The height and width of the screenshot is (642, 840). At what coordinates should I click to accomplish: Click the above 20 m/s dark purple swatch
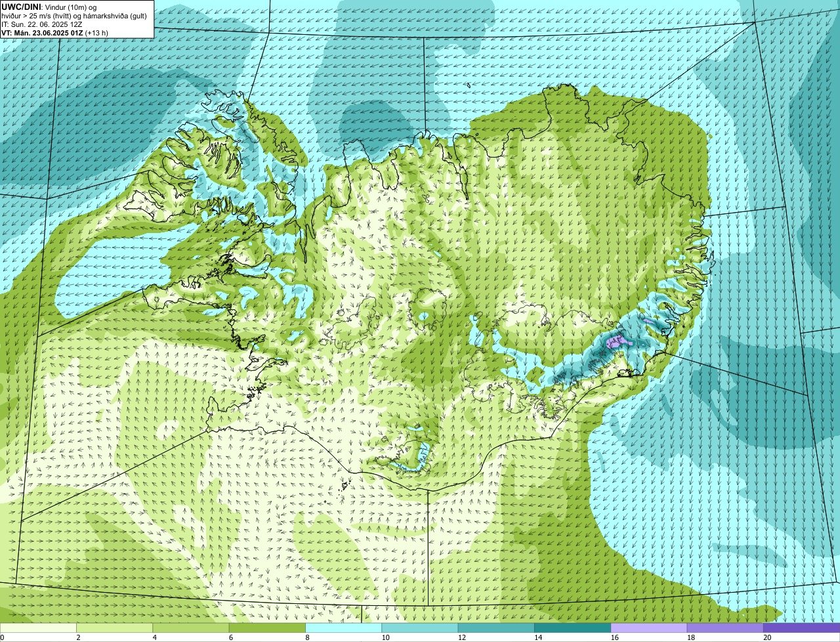pyautogui.click(x=801, y=628)
